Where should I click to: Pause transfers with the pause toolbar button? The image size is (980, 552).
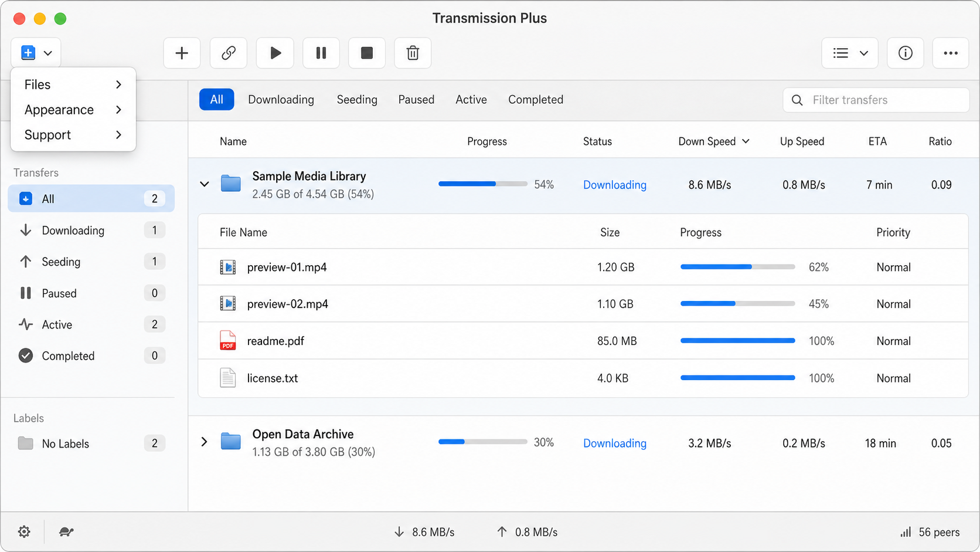coord(321,53)
